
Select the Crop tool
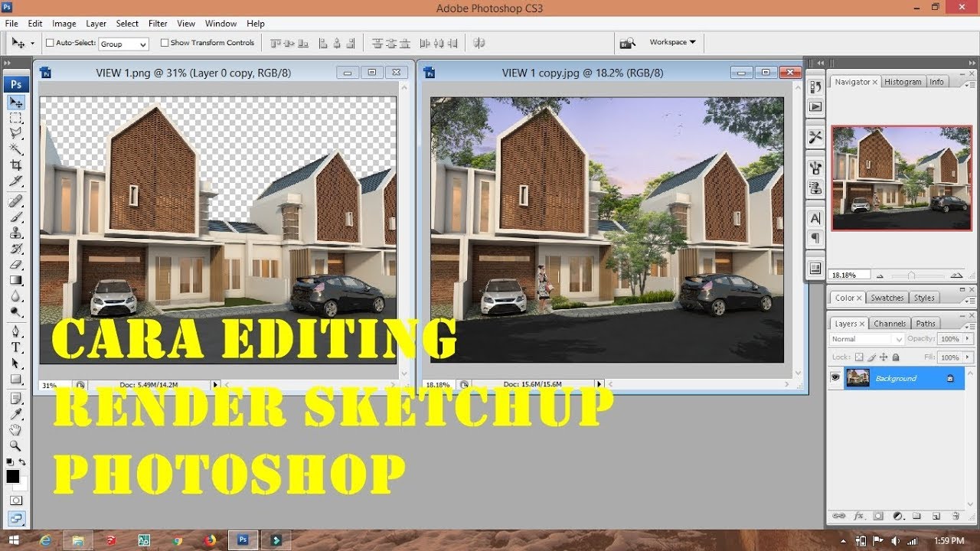pyautogui.click(x=16, y=165)
